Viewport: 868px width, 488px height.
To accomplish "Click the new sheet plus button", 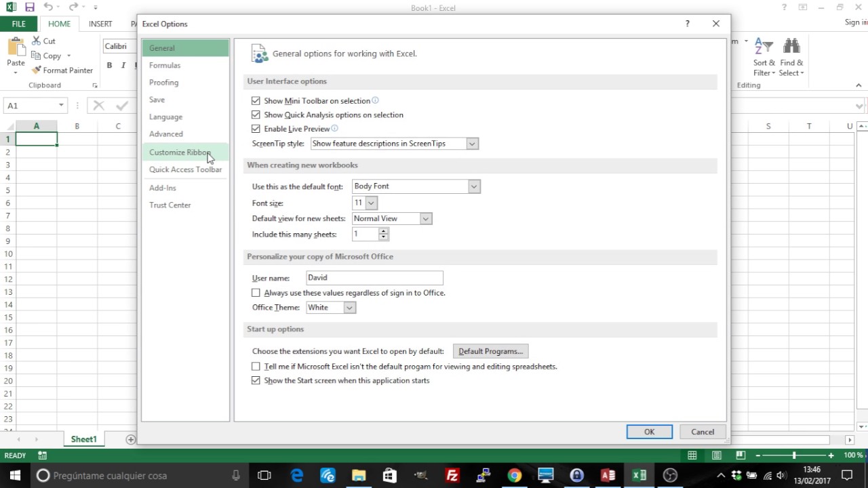I will pyautogui.click(x=130, y=439).
